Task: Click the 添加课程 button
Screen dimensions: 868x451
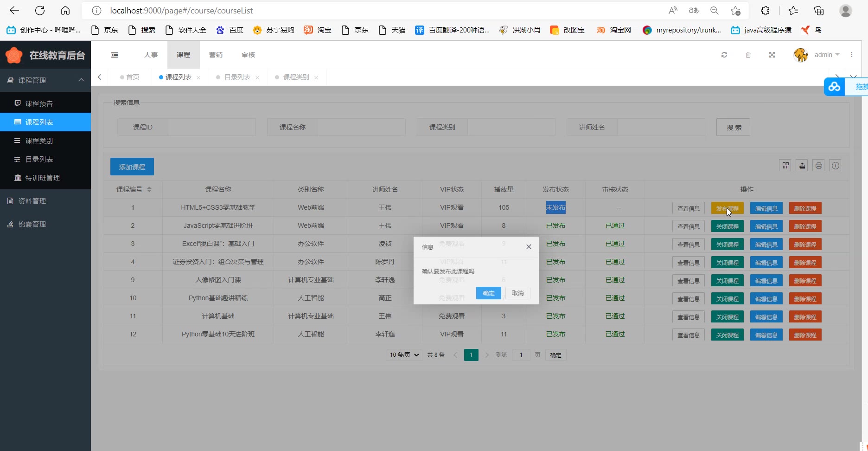Action: [x=132, y=167]
